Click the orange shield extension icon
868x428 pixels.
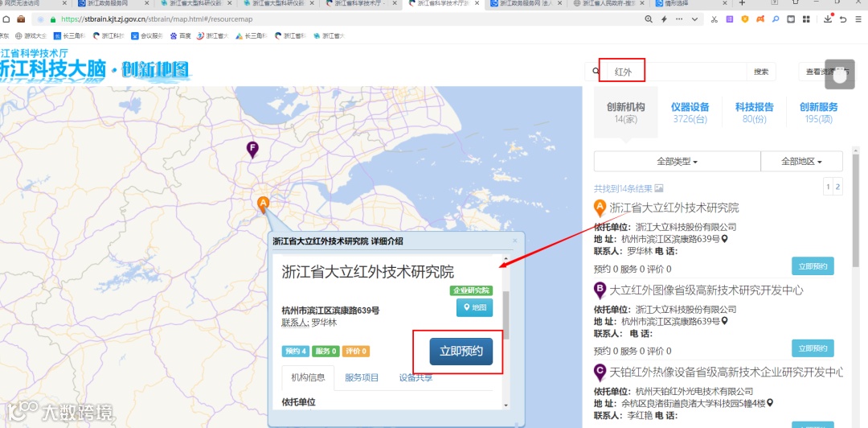point(745,19)
